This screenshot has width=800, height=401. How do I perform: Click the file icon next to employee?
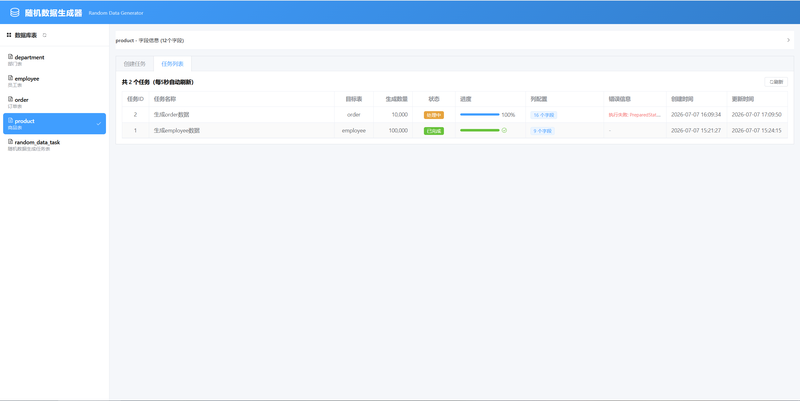point(10,78)
